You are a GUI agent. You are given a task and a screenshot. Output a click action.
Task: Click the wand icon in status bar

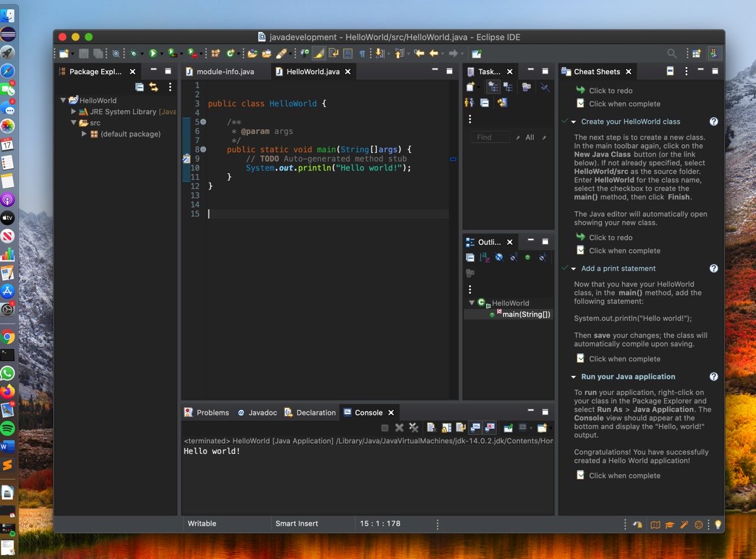pos(684,524)
